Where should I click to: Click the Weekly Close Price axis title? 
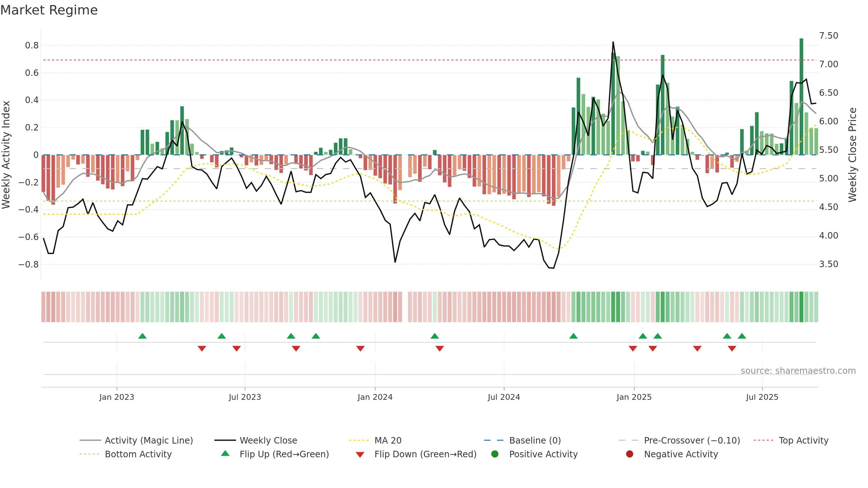coord(852,155)
